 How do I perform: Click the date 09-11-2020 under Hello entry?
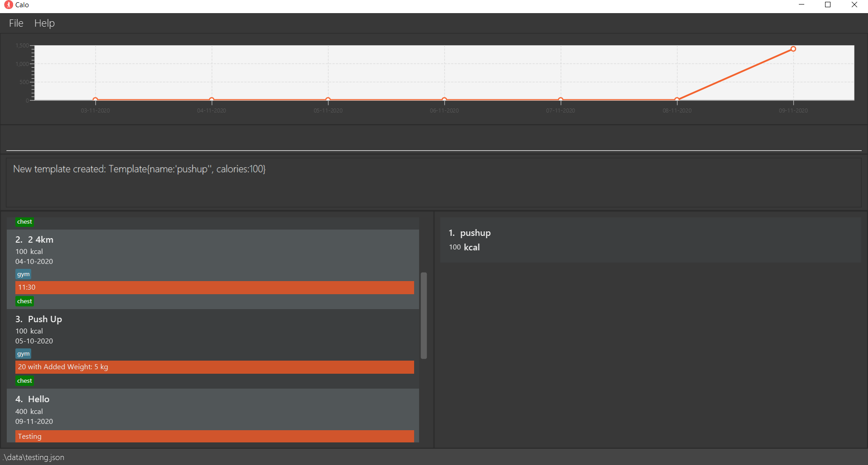(34, 422)
